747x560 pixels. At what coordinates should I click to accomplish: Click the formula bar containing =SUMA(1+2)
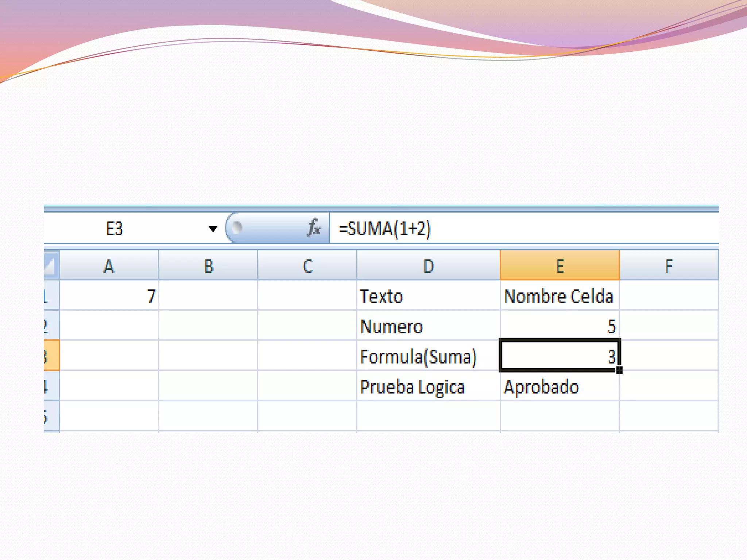click(511, 229)
